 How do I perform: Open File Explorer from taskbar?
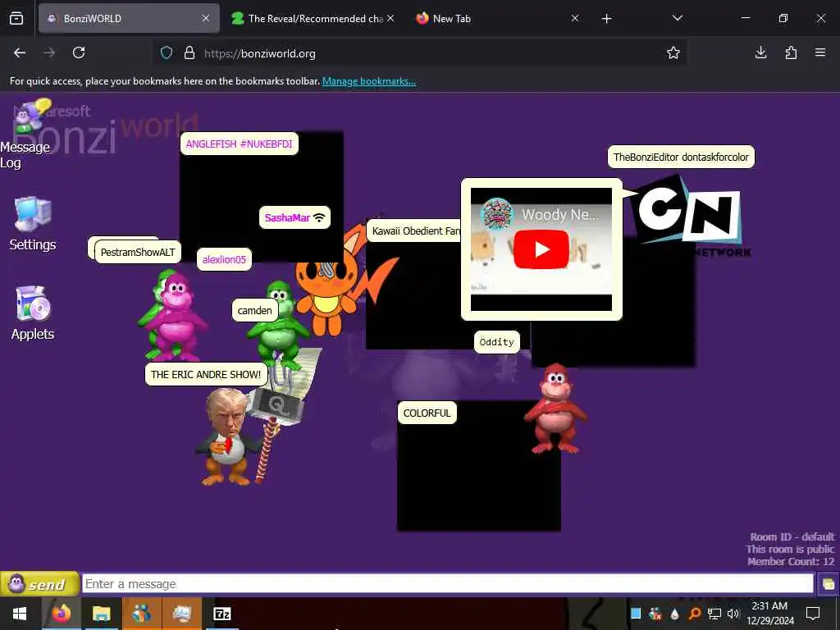tap(101, 613)
